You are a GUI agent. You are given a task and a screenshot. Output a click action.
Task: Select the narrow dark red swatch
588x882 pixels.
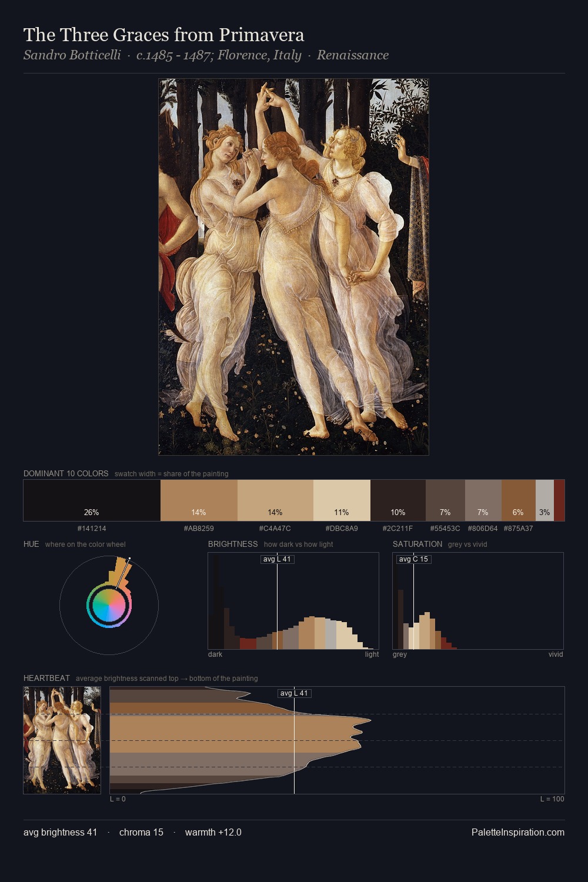tap(559, 500)
